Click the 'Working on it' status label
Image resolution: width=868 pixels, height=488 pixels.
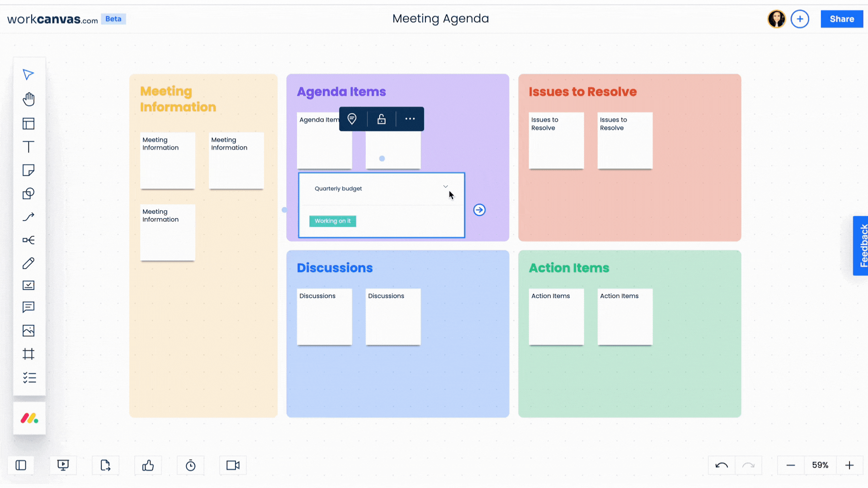332,221
